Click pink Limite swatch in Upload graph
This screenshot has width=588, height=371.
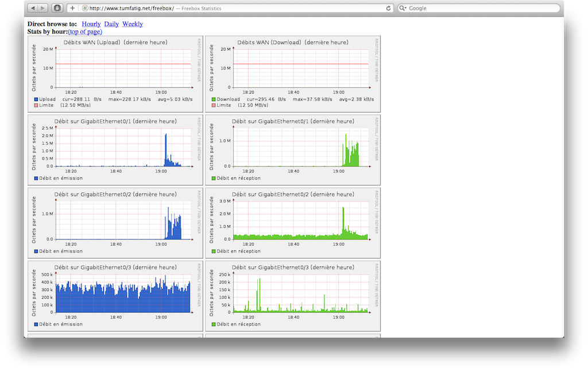click(x=36, y=106)
